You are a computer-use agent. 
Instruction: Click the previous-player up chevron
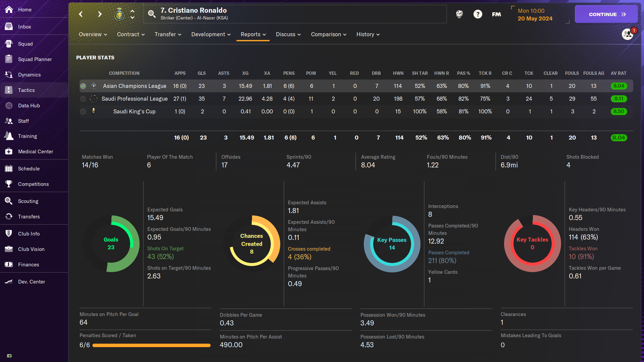pyautogui.click(x=133, y=11)
